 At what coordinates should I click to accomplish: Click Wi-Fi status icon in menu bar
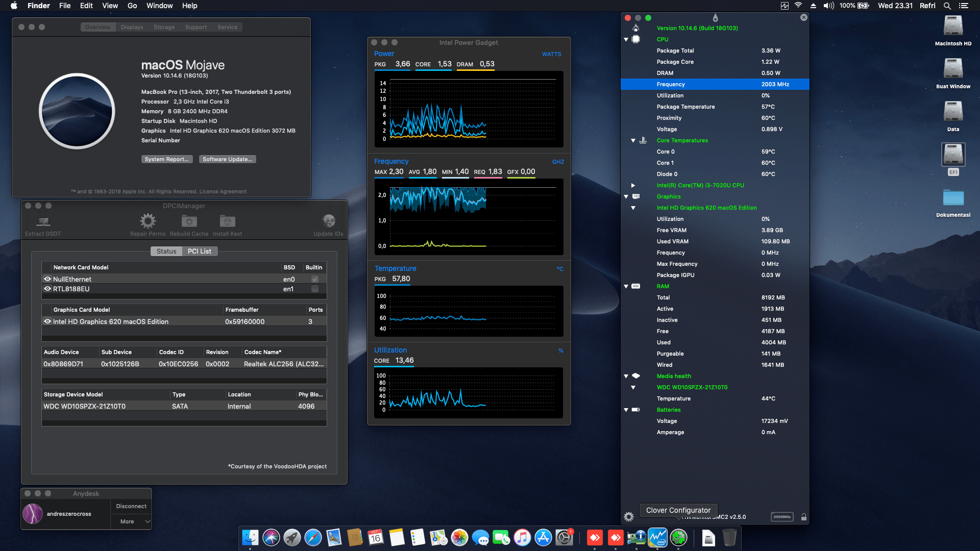pos(798,6)
